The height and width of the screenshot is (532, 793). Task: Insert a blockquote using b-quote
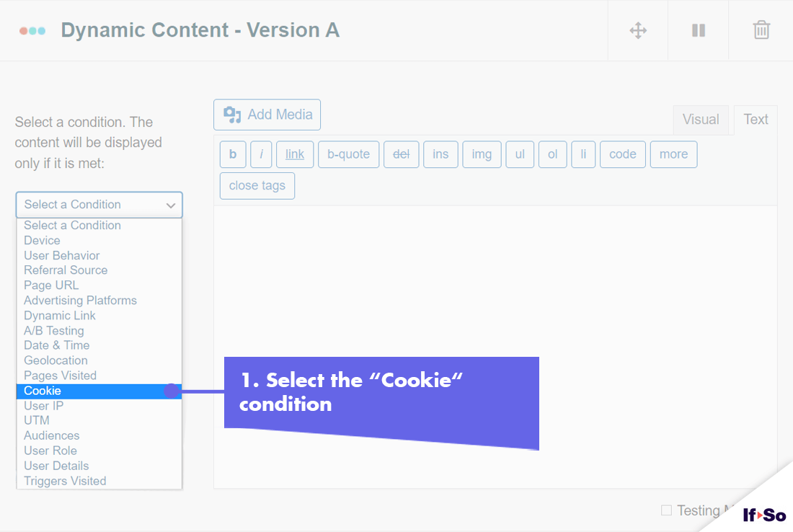[x=348, y=154]
